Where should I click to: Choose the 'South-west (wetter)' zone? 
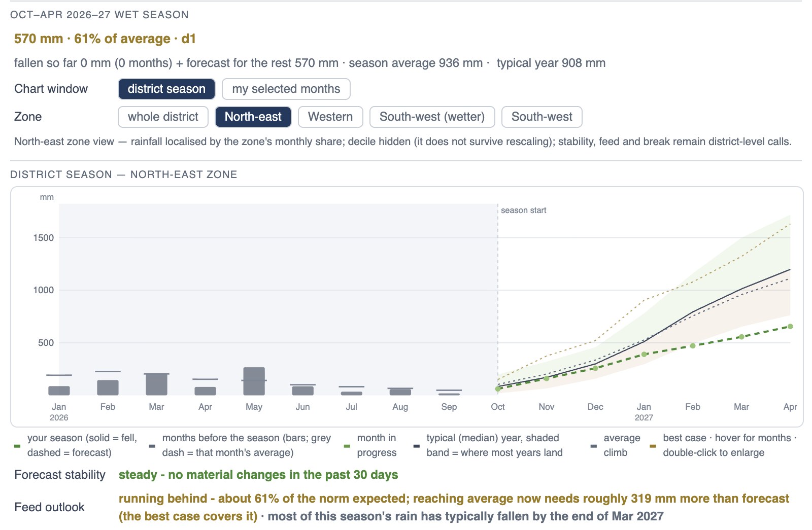point(432,117)
